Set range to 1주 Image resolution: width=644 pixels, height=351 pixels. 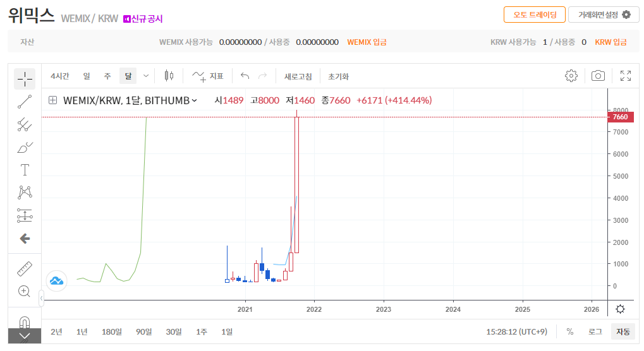tap(201, 331)
